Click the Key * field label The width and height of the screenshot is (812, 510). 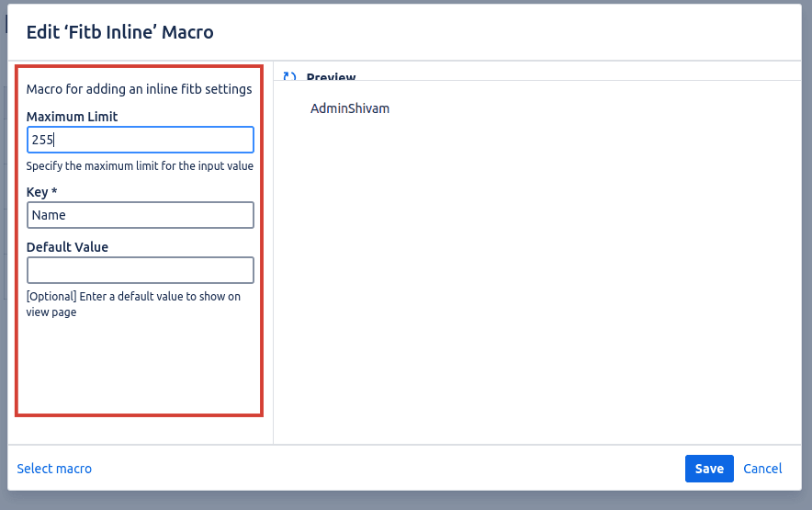(42, 192)
